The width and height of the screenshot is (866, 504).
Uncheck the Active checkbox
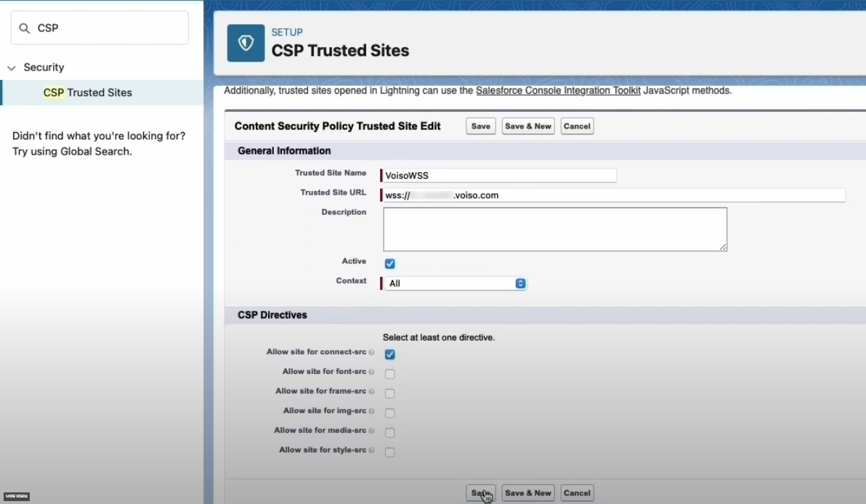[x=389, y=264]
